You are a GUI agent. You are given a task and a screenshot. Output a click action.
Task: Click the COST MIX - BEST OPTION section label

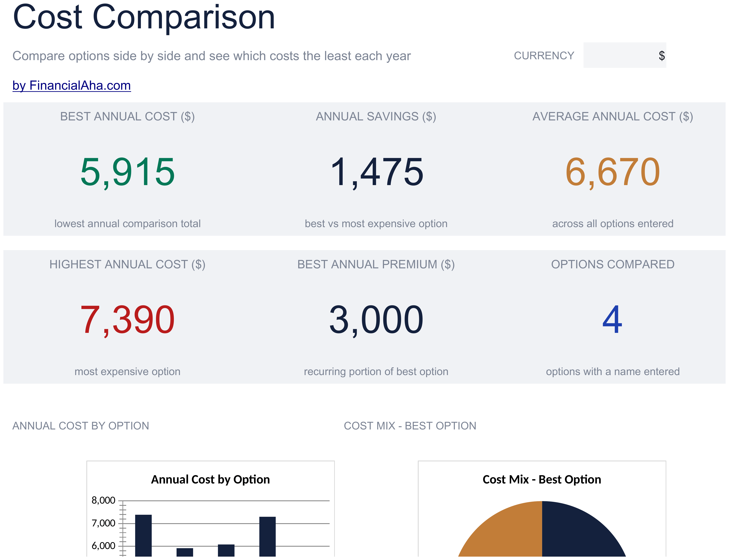(410, 426)
